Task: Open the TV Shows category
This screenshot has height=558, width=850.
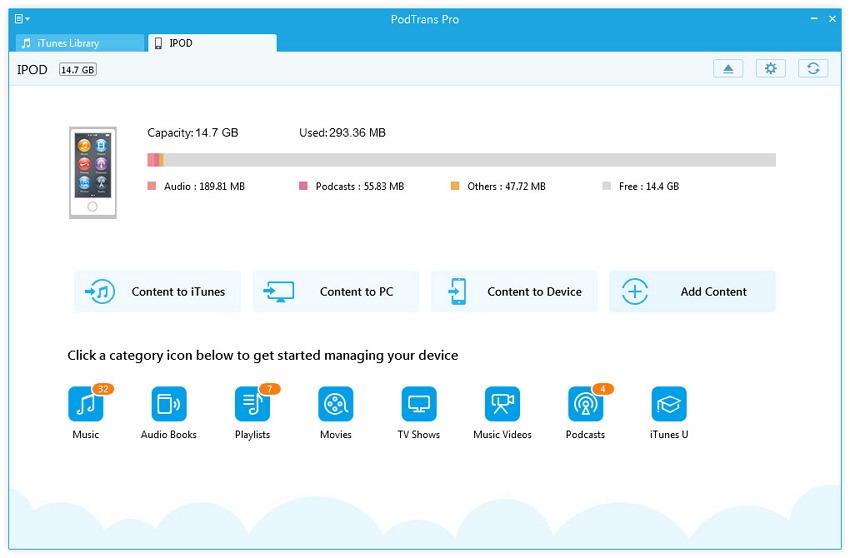Action: coord(419,404)
